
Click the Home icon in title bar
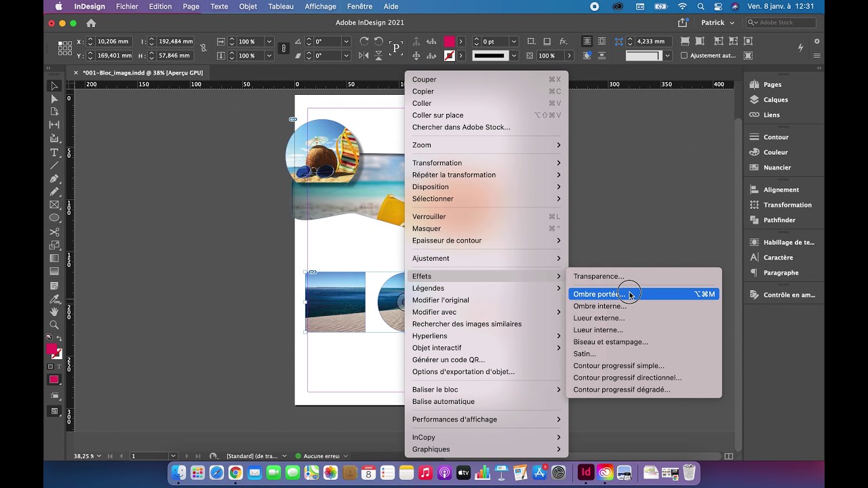(x=91, y=23)
